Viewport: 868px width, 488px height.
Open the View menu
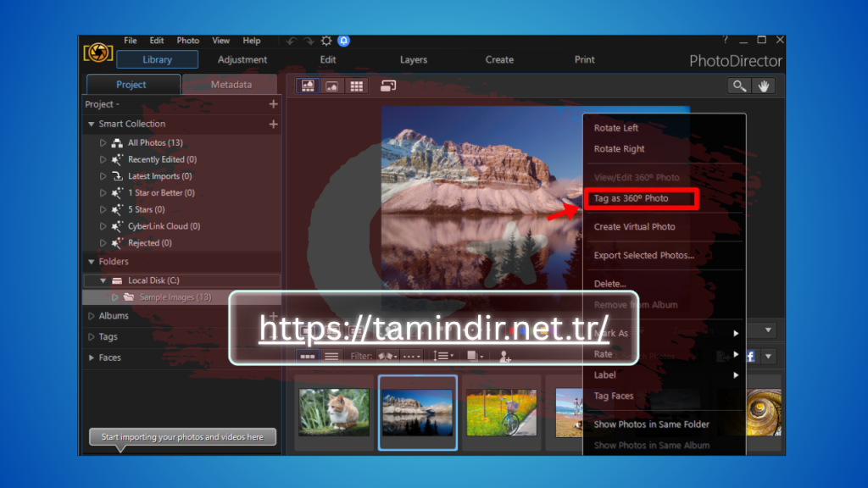pyautogui.click(x=220, y=41)
